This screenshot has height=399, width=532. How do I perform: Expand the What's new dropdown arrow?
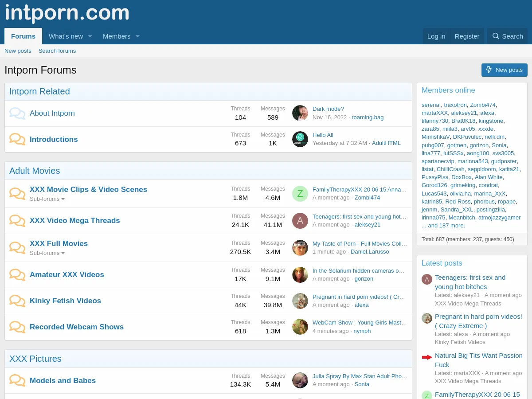(x=90, y=36)
